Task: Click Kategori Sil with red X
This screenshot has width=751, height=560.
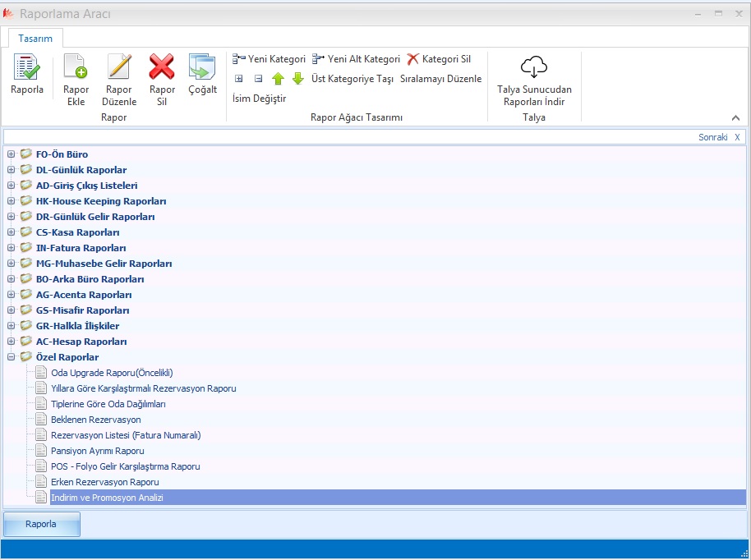Action: pyautogui.click(x=440, y=59)
